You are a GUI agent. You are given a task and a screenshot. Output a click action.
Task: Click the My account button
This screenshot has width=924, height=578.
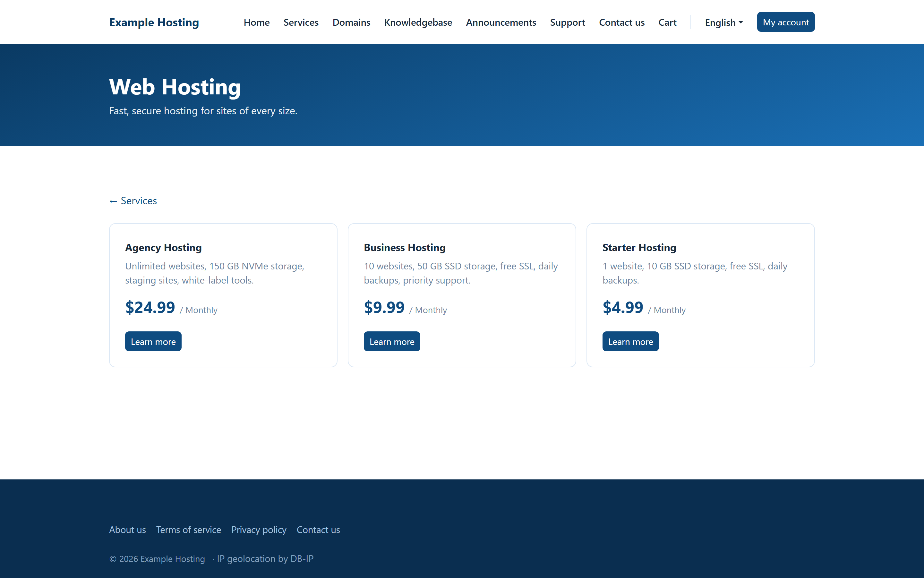tap(786, 22)
